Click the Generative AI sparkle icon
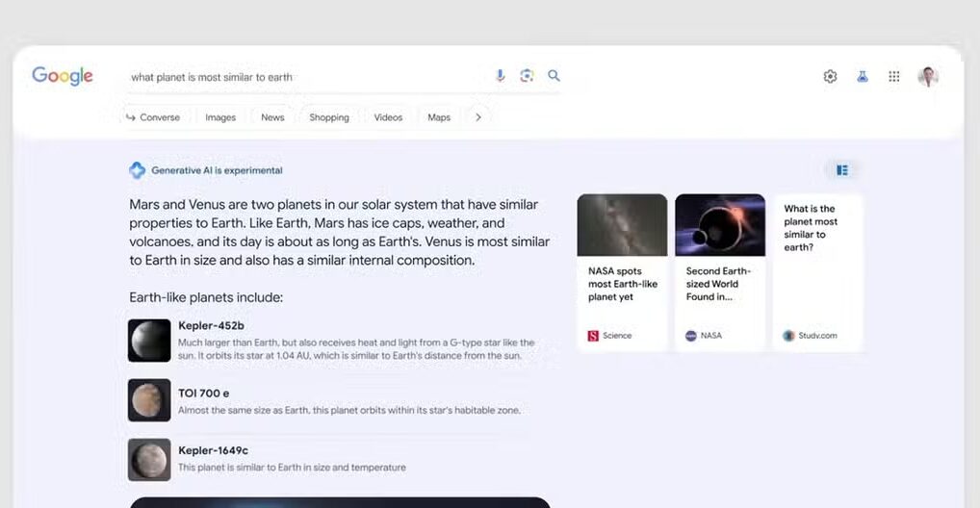The image size is (980, 508). [x=138, y=170]
